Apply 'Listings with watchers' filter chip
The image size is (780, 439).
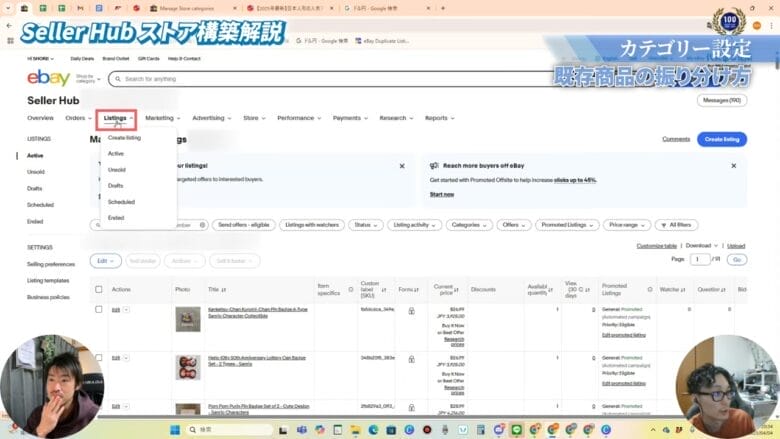(x=312, y=225)
